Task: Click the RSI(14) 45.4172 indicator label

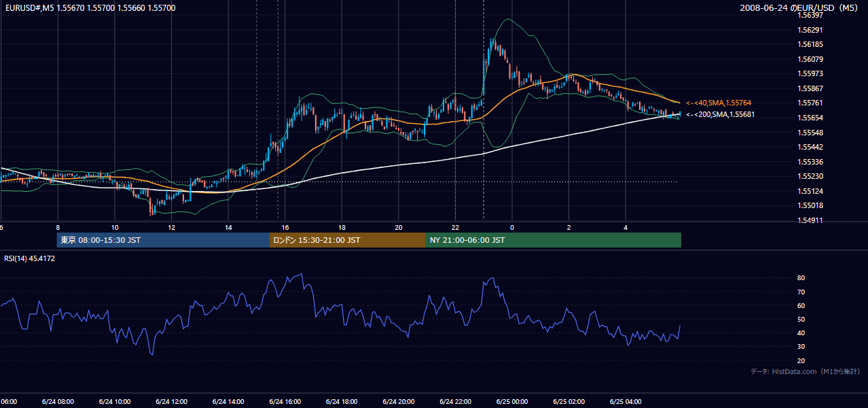Action: [30, 258]
